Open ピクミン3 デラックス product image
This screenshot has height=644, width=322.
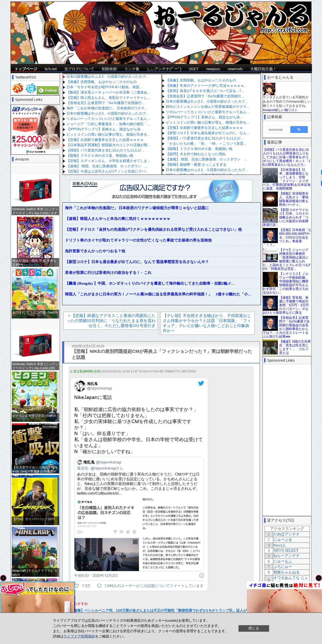coord(35,397)
